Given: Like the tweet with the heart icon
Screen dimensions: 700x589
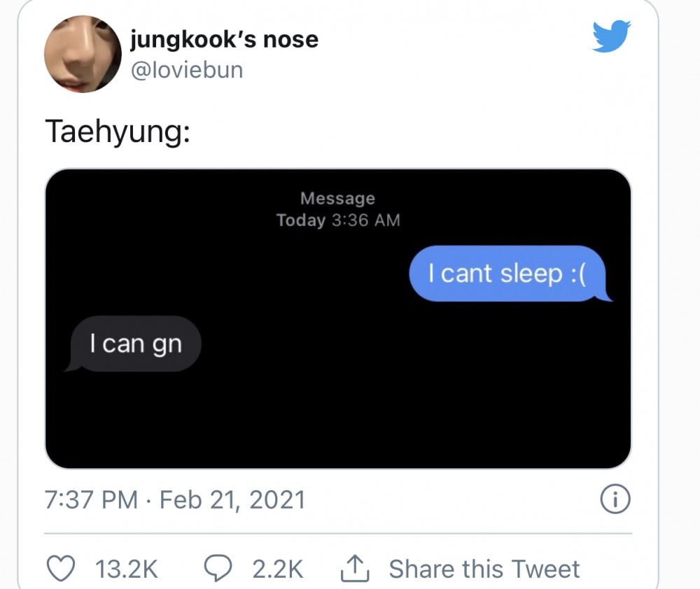Looking at the screenshot, I should pos(61,569).
